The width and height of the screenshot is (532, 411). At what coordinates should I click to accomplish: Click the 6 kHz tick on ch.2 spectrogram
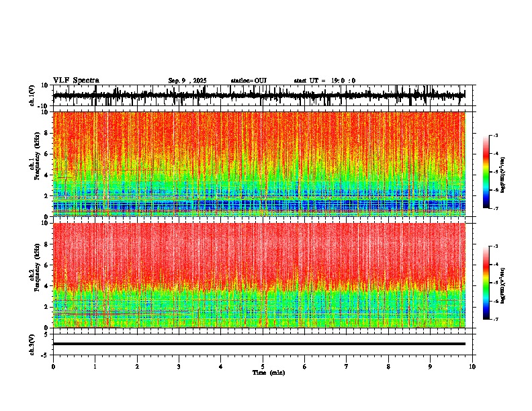click(x=47, y=265)
